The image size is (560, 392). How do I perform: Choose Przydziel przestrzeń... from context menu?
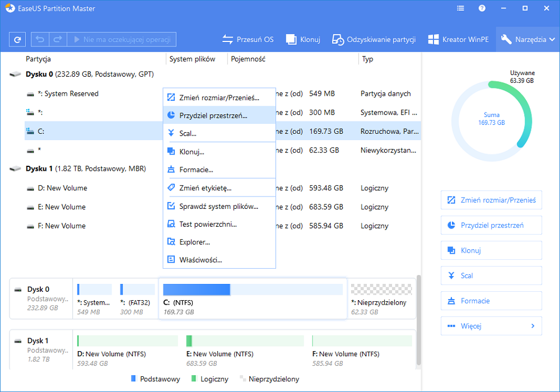coord(220,115)
